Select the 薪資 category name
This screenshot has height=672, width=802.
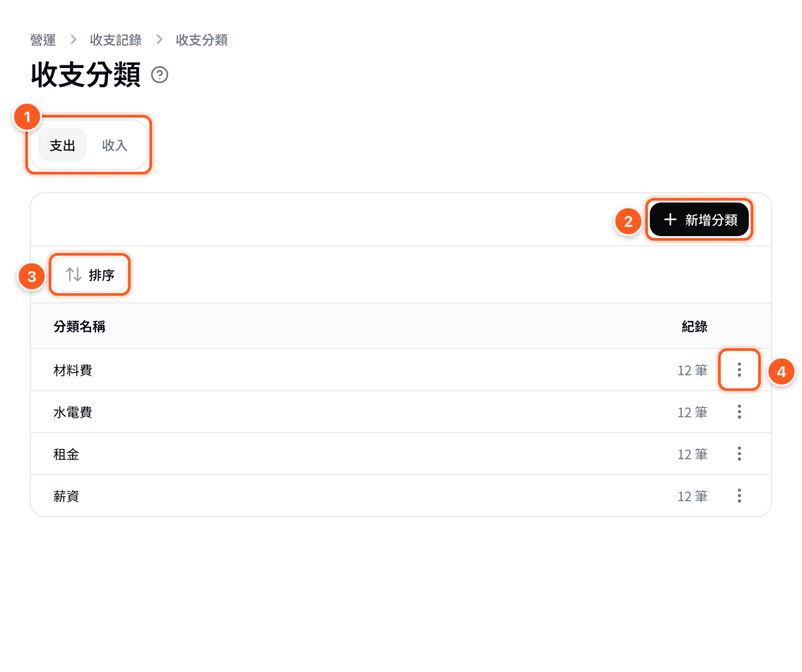[66, 497]
